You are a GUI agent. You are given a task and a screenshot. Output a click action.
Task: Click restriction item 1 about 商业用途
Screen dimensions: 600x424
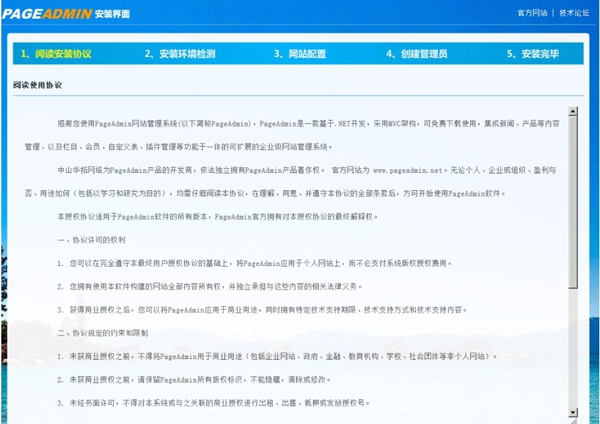(x=277, y=356)
